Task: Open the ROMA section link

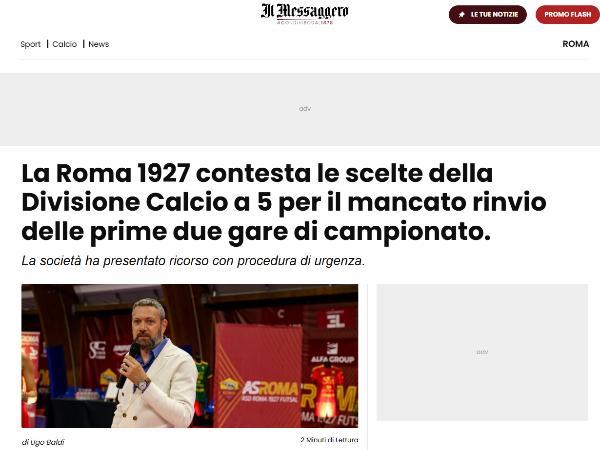Action: (x=576, y=44)
